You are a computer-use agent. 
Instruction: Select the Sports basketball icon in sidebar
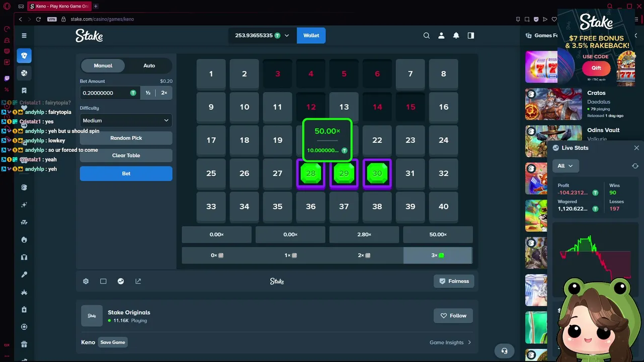[24, 73]
